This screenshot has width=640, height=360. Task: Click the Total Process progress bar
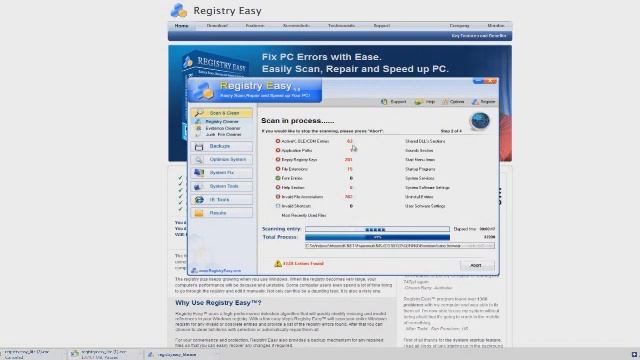coord(377,237)
